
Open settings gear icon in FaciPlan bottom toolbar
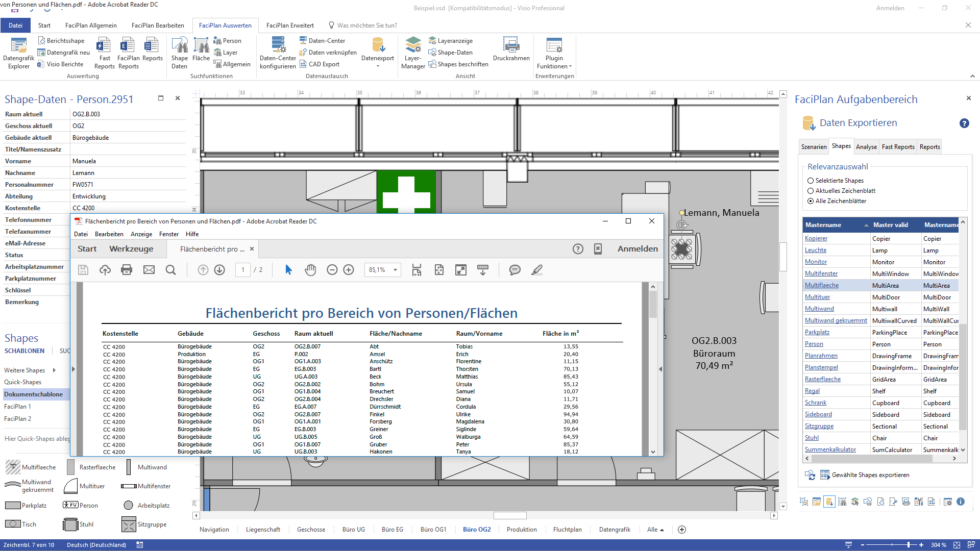(948, 502)
